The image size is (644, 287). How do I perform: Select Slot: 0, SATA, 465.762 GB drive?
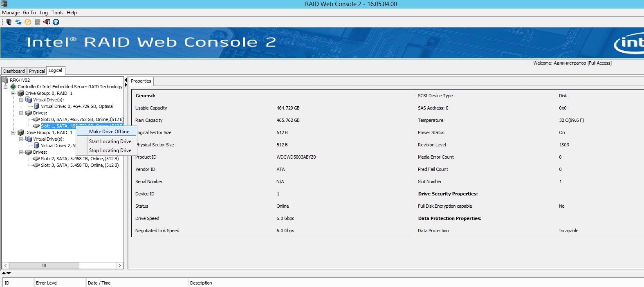82,119
